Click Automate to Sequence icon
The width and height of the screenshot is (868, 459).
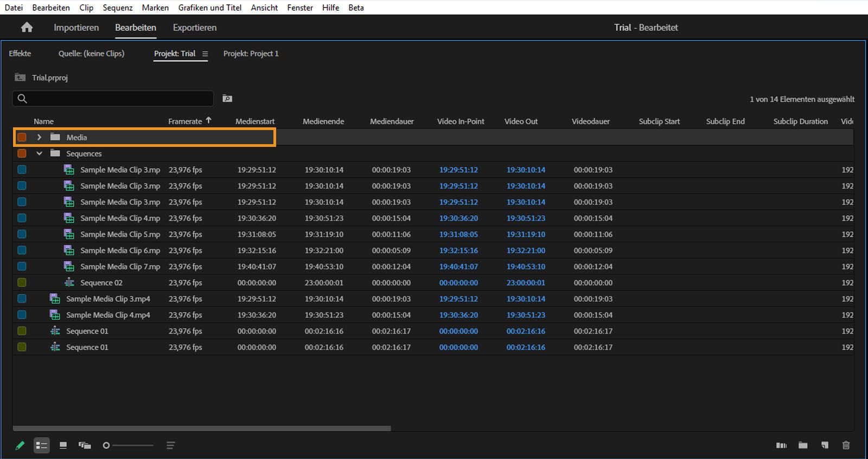pyautogui.click(x=781, y=445)
